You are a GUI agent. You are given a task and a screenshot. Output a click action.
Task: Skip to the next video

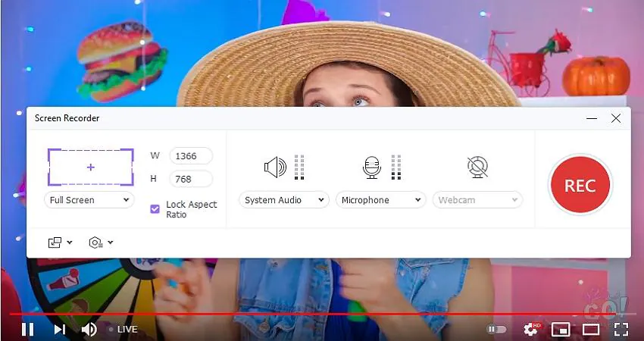click(60, 329)
